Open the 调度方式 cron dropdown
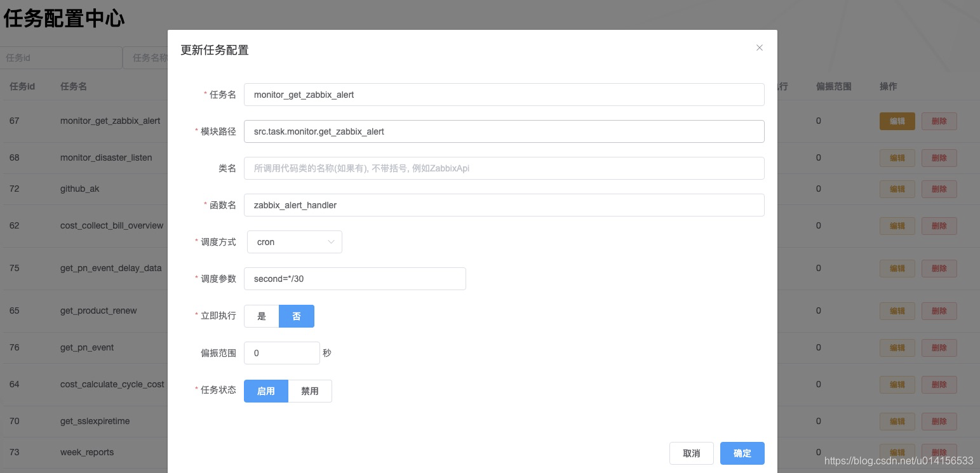 tap(294, 242)
